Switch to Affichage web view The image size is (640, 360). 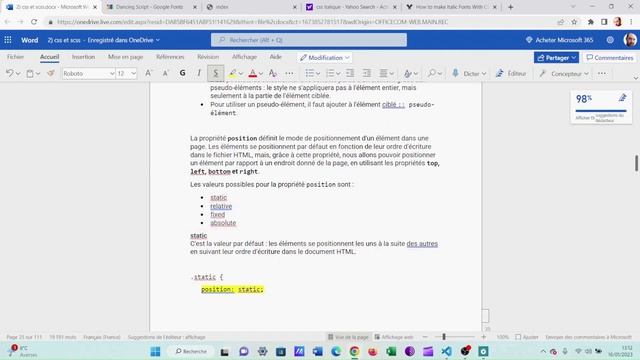[x=394, y=337]
